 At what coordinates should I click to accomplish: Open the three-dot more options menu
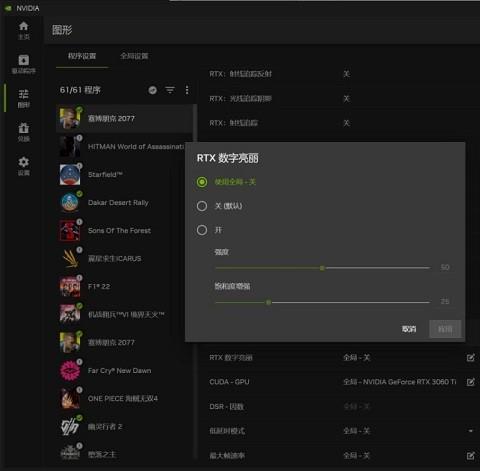(x=187, y=90)
